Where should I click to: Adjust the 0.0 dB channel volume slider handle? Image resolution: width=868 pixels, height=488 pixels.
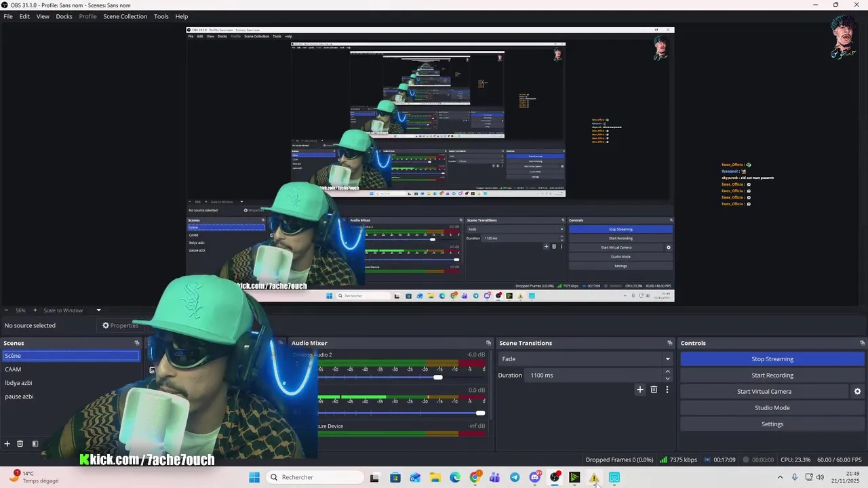tap(480, 413)
